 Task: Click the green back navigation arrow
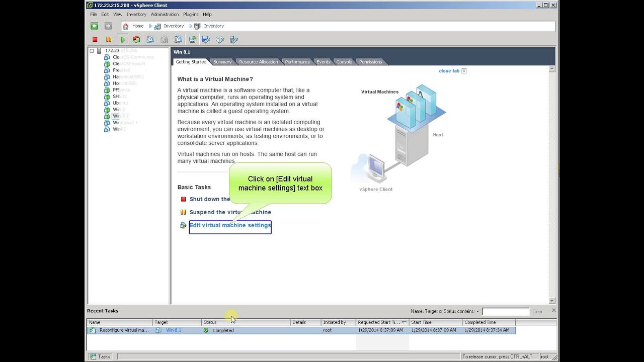click(x=94, y=26)
